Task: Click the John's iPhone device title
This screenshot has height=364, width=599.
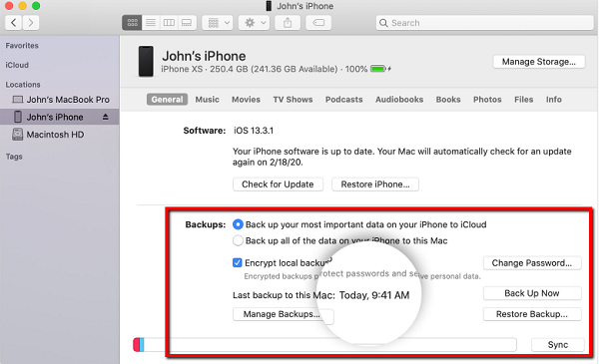Action: point(204,56)
